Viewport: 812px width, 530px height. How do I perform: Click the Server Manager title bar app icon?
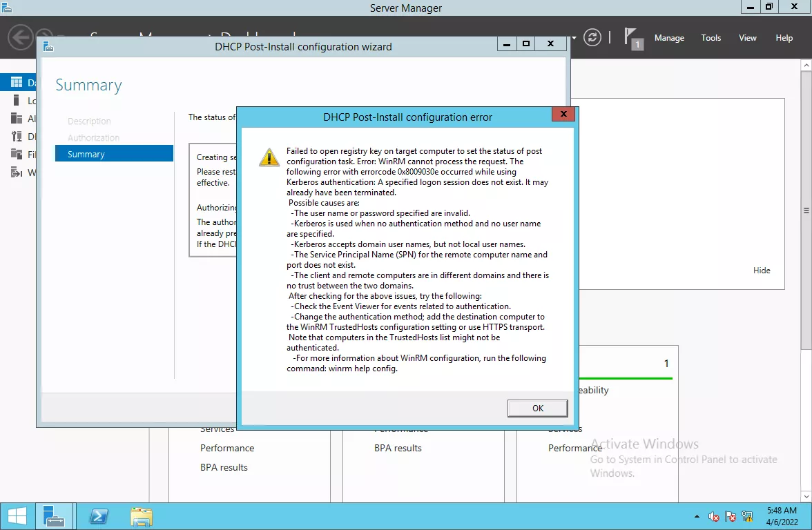click(7, 7)
